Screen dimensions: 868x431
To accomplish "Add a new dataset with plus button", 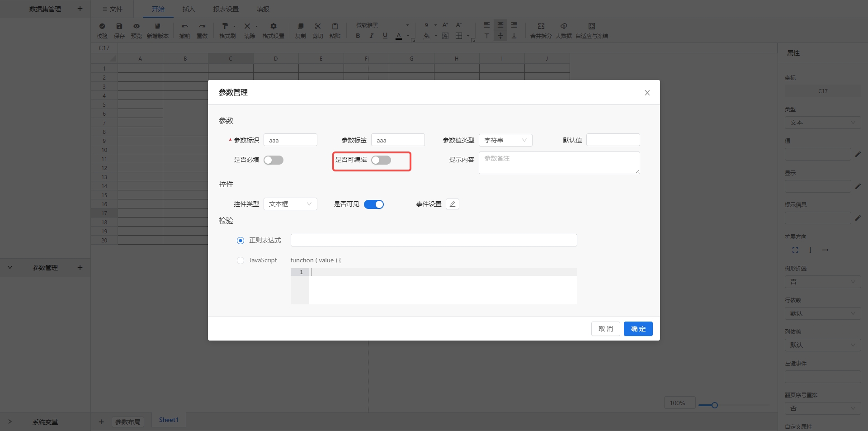I will tap(80, 9).
